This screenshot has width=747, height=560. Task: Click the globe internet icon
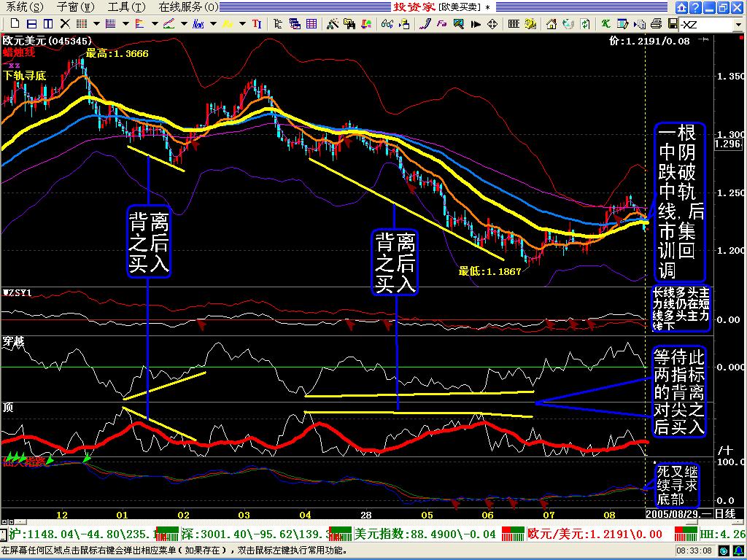[x=568, y=24]
